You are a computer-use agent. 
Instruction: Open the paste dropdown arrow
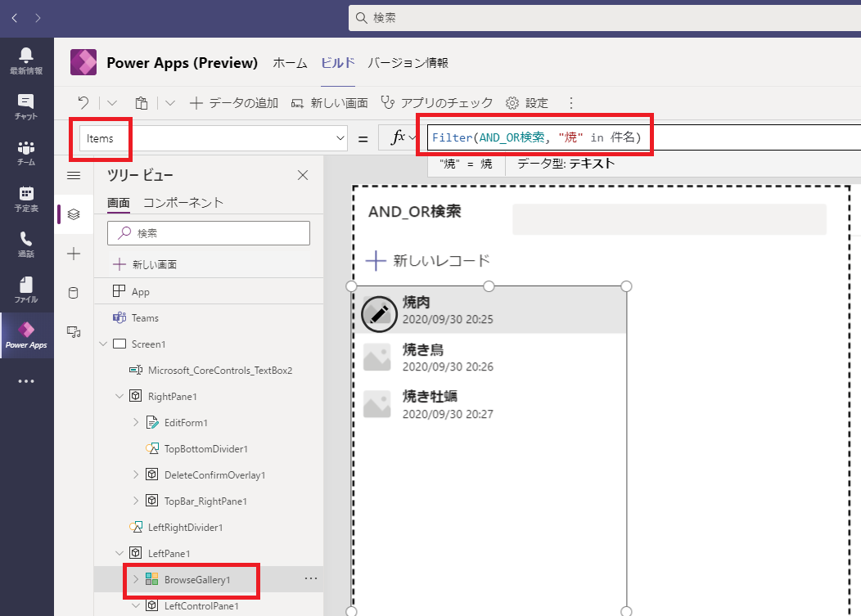pos(170,103)
